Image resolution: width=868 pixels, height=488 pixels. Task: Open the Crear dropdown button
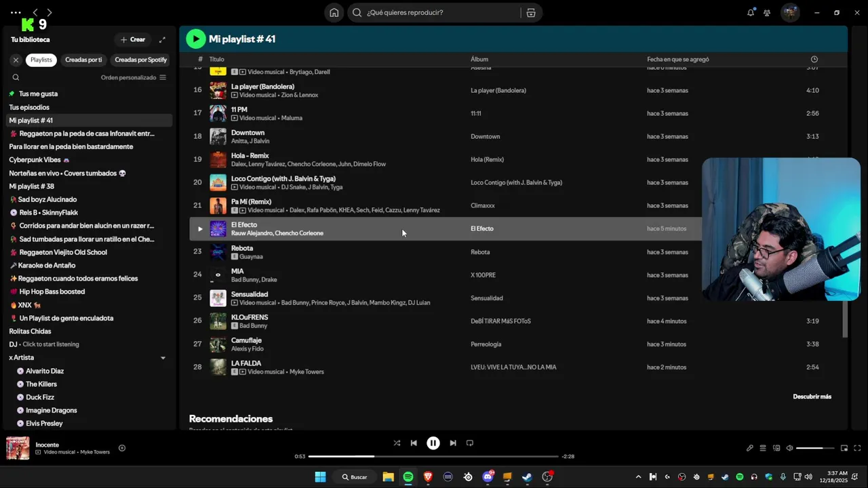tap(133, 39)
